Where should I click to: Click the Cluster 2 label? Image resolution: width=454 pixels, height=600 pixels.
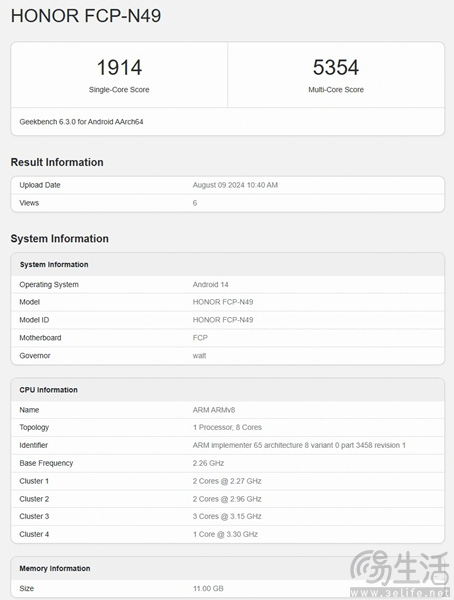pyautogui.click(x=34, y=499)
